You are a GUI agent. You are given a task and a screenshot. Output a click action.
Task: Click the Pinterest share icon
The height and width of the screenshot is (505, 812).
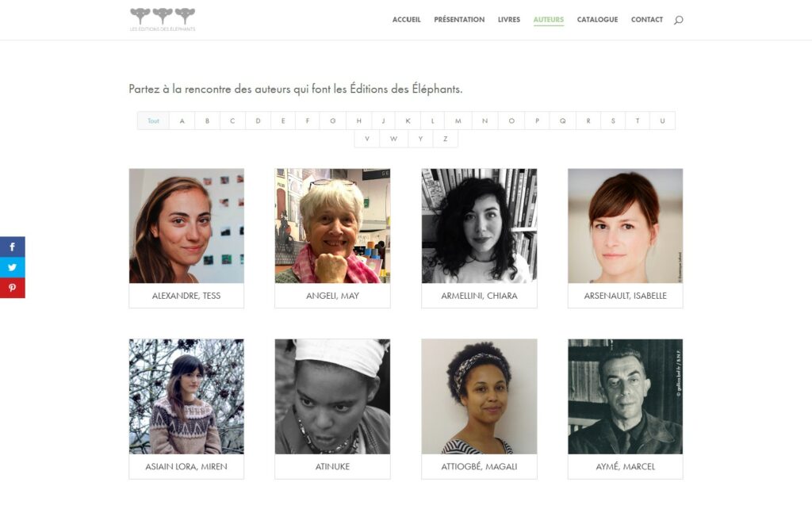13,288
